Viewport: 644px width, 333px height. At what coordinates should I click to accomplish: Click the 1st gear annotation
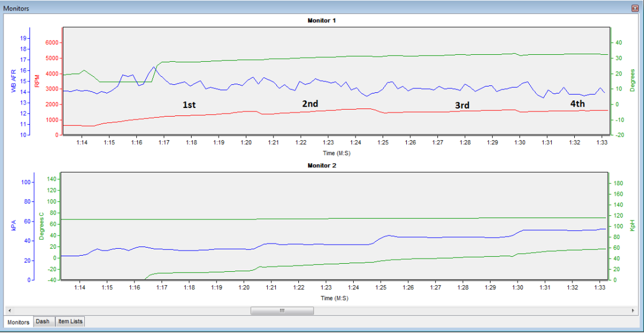click(x=189, y=105)
